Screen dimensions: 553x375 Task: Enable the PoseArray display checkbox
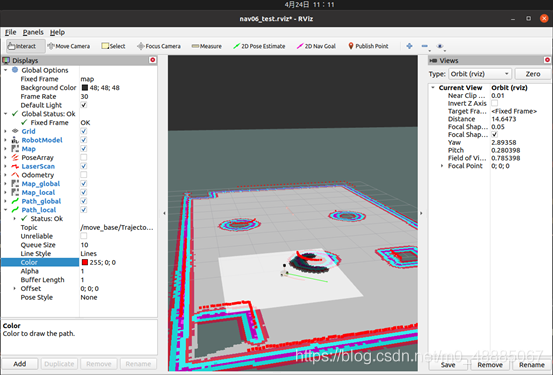[x=84, y=157]
